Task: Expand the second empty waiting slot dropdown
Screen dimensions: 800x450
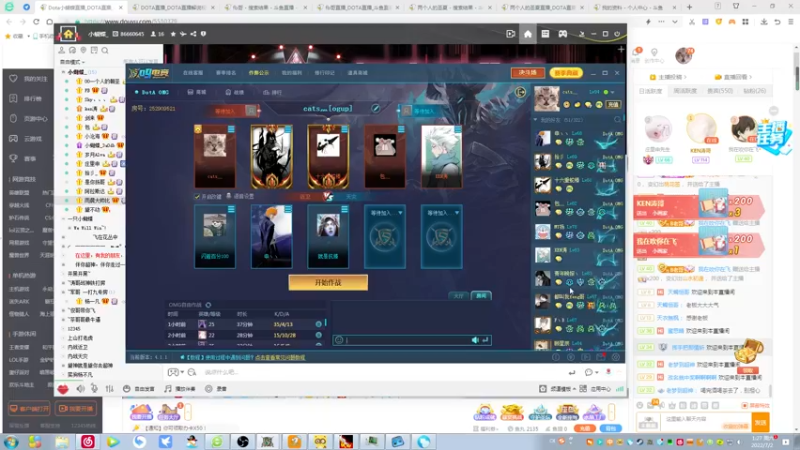Action: pos(457,213)
